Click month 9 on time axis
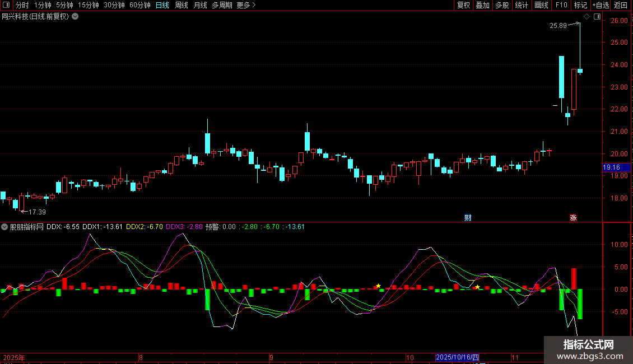The image size is (633, 364). [271, 357]
